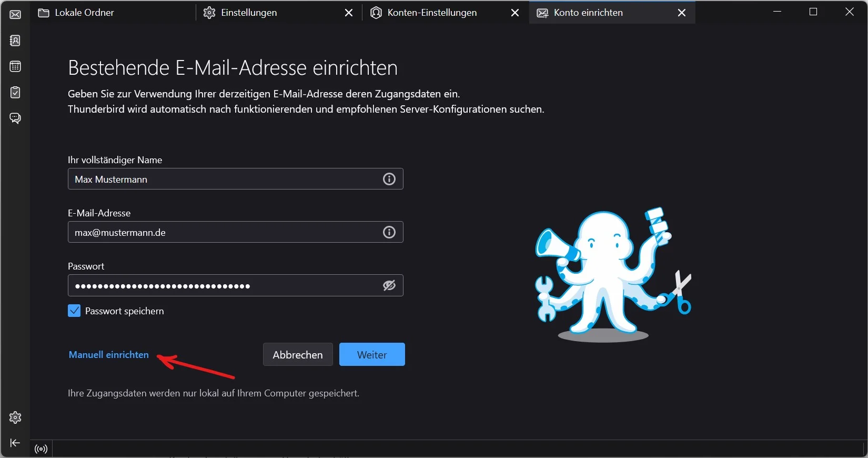Image resolution: width=868 pixels, height=458 pixels.
Task: Click the Manuell einrichten link
Action: (x=109, y=355)
